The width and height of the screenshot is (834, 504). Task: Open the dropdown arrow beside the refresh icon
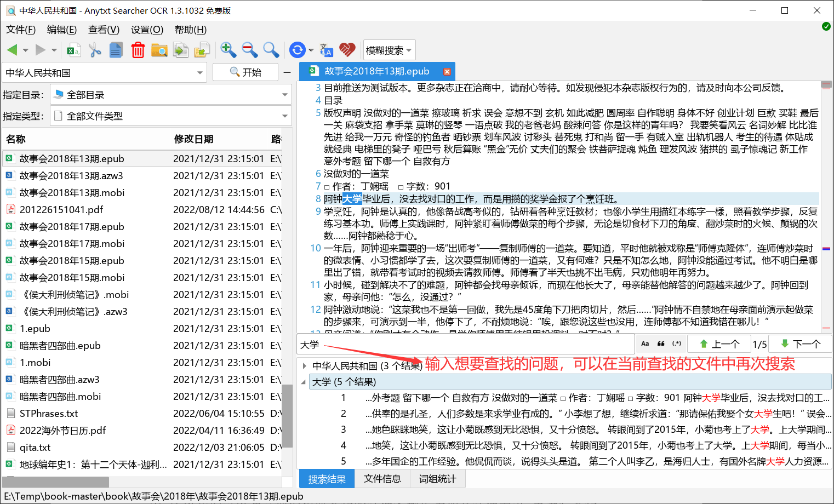[311, 50]
